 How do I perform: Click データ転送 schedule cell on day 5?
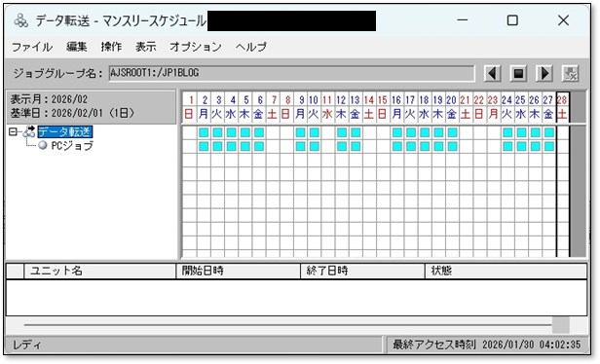click(245, 132)
